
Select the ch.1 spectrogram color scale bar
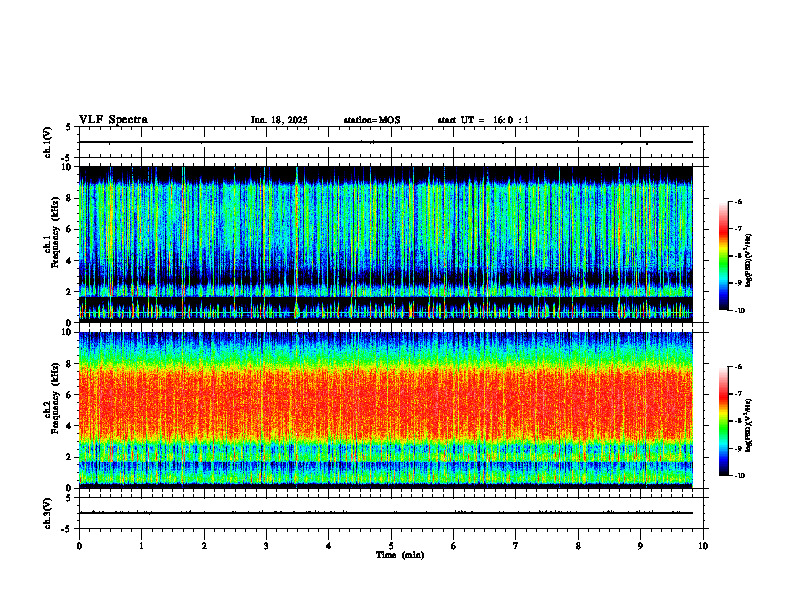[x=724, y=256]
